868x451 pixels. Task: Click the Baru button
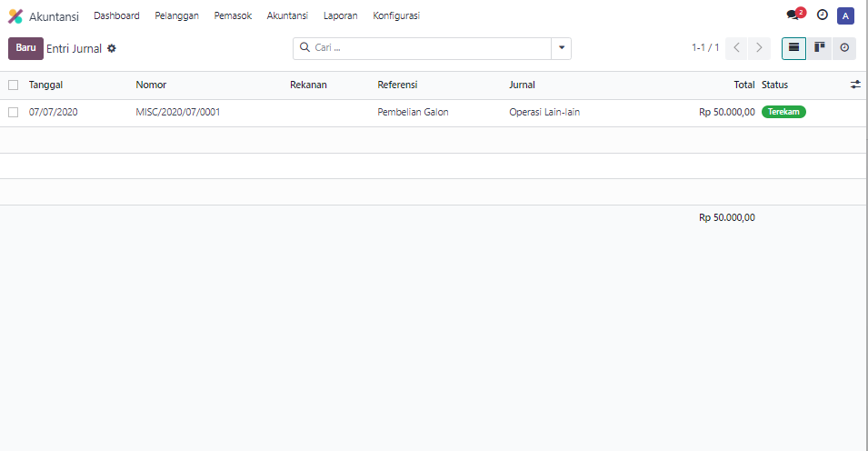pyautogui.click(x=25, y=48)
